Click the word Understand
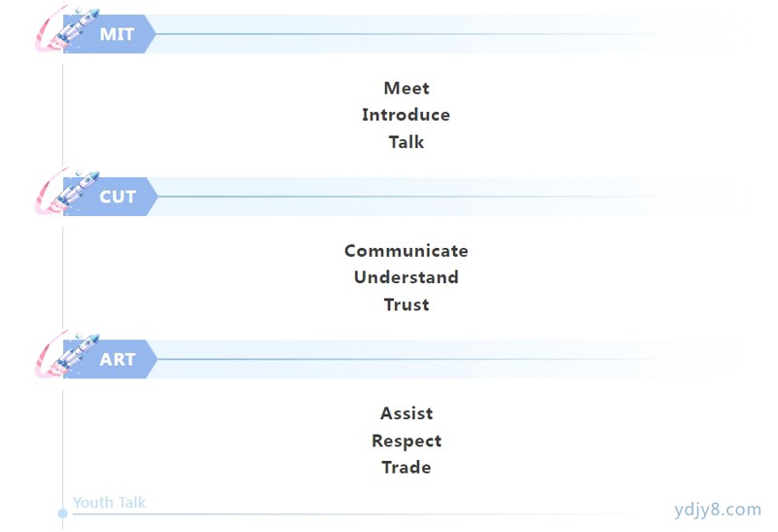 [x=407, y=277]
